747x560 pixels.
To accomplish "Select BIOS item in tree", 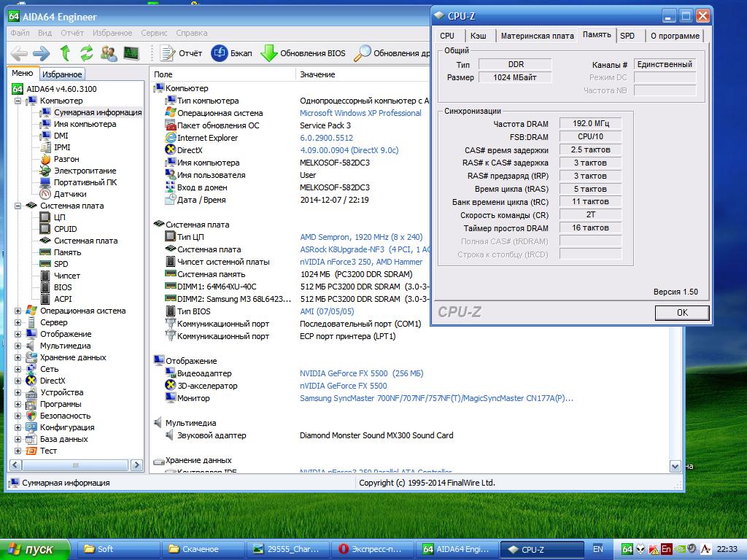I will tap(63, 287).
